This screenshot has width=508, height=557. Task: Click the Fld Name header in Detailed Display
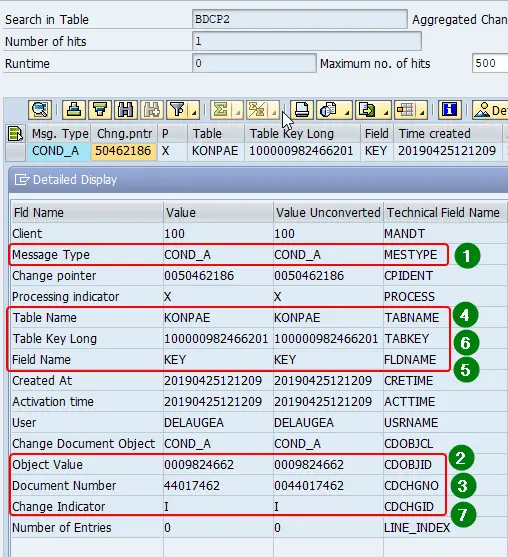(87, 212)
